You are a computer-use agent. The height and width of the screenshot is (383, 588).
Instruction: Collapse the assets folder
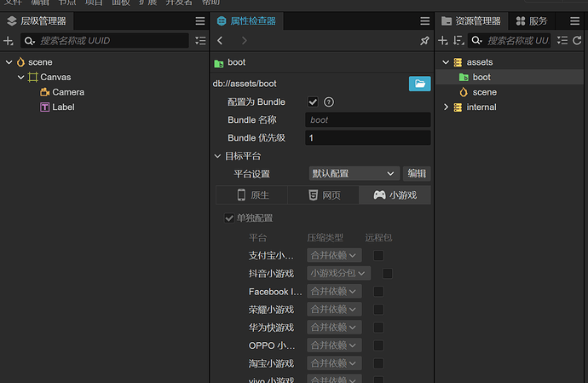tap(446, 62)
